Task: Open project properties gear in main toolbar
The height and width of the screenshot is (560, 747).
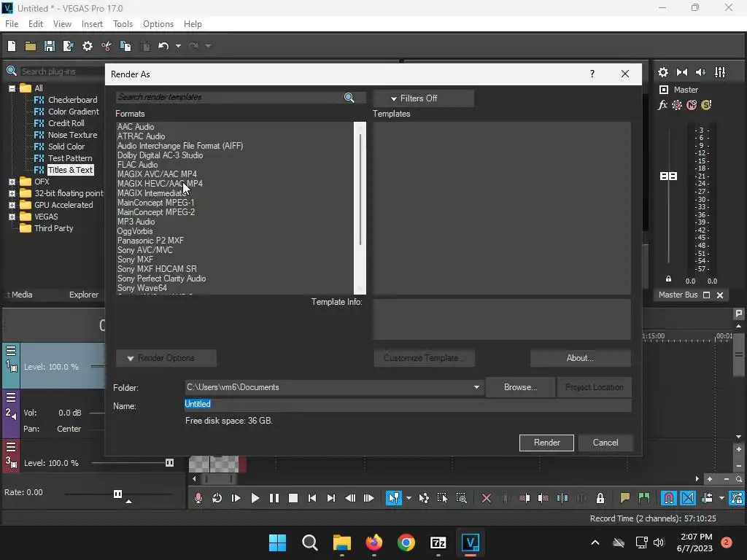Action: [88, 46]
